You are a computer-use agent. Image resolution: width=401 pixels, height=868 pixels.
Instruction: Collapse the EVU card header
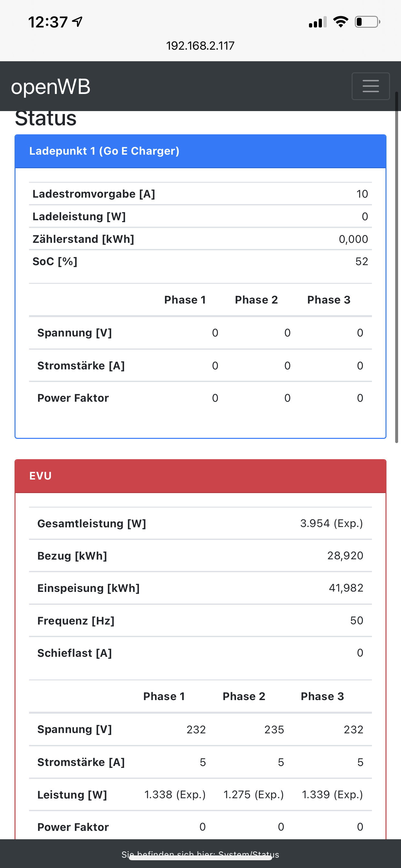[x=200, y=476]
